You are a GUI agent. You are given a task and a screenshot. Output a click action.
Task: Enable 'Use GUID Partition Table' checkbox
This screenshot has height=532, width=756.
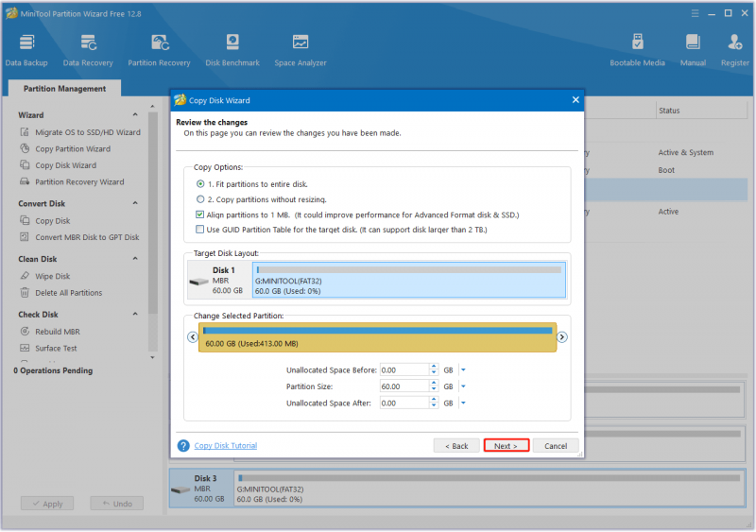199,230
